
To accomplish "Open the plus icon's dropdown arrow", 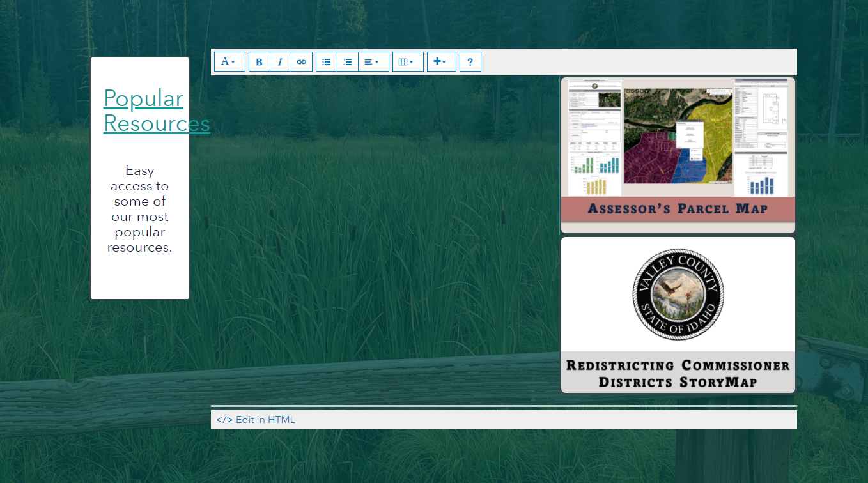I will (446, 61).
